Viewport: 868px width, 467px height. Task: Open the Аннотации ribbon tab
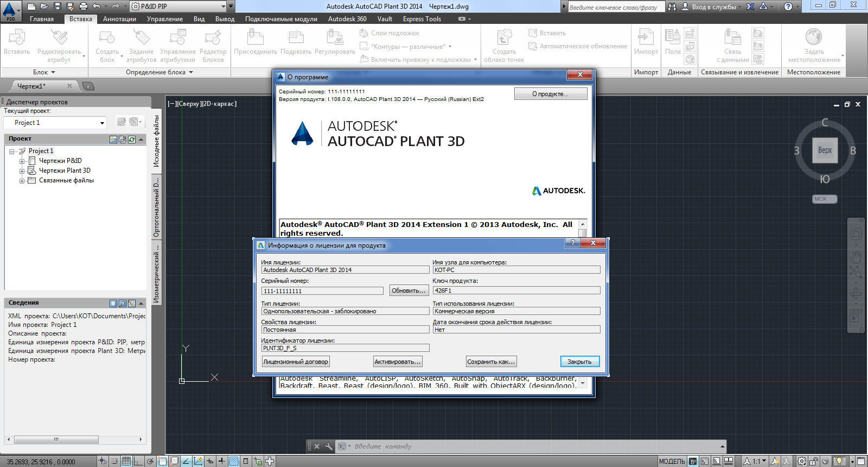pos(119,19)
